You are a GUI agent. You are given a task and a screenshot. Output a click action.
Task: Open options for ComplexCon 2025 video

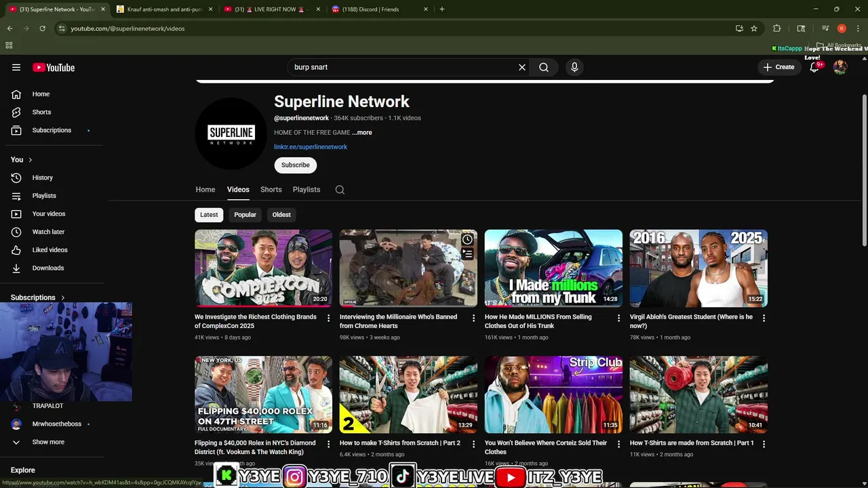(329, 318)
